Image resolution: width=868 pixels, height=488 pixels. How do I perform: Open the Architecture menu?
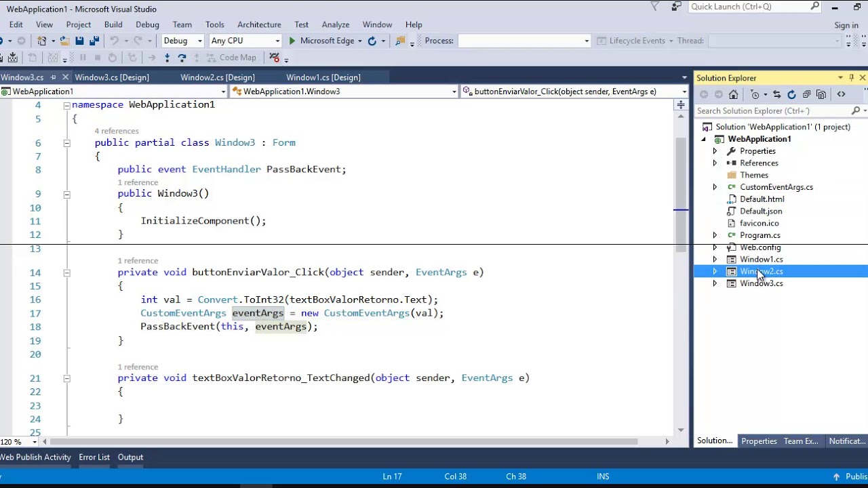coord(259,24)
